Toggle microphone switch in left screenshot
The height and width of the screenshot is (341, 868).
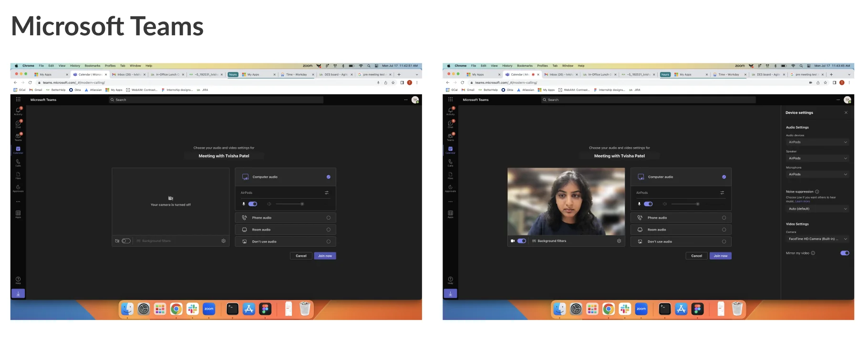coord(253,204)
